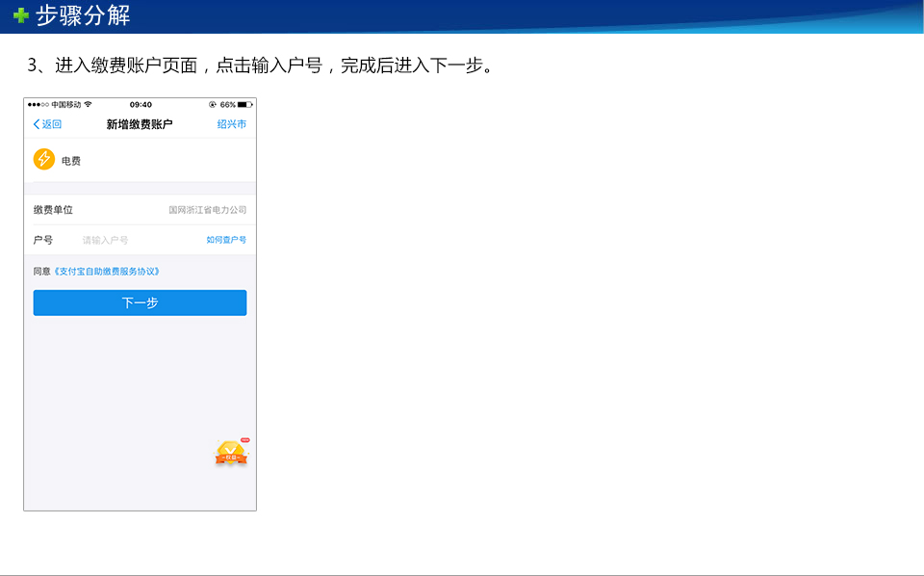Image resolution: width=924 pixels, height=576 pixels.
Task: Open 支付宝自助缴费服务协议 agreement link
Action: click(107, 272)
